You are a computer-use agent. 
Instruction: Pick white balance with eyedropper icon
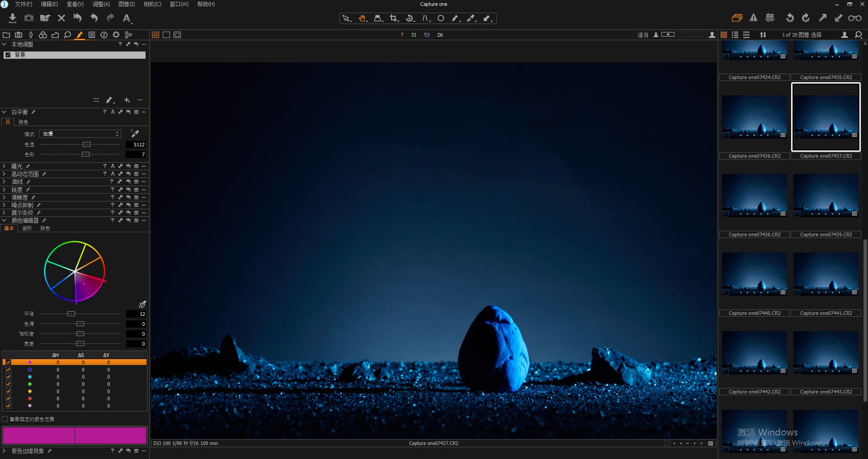coord(135,133)
